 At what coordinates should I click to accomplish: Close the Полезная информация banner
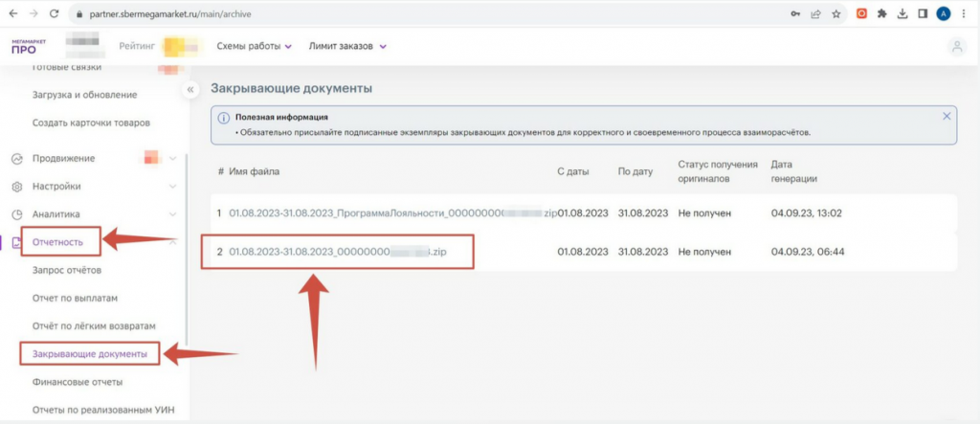947,117
